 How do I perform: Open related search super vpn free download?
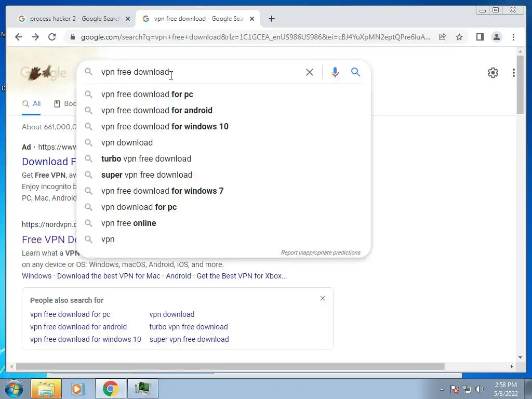pos(189,339)
